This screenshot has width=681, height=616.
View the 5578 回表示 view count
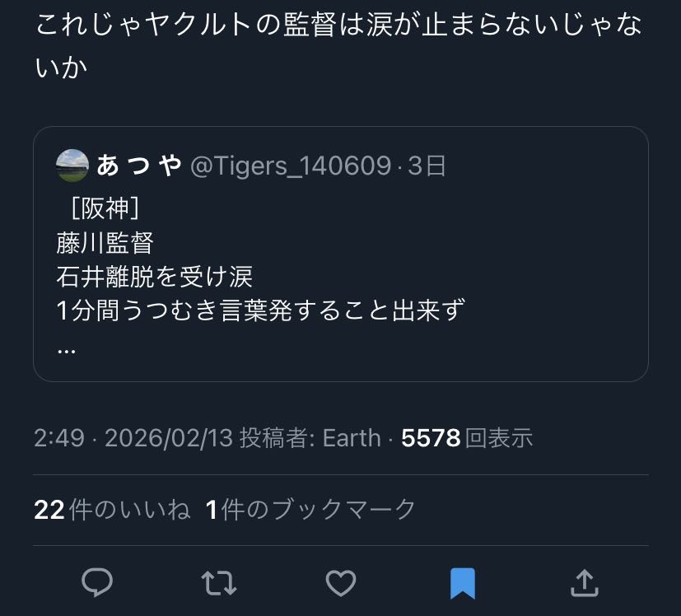pos(467,438)
